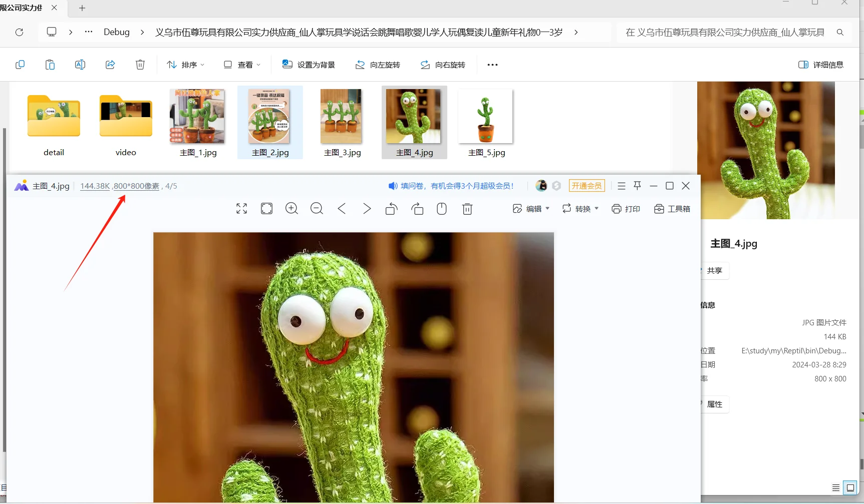Image resolution: width=864 pixels, height=504 pixels.
Task: Pin the image viewer window on top
Action: point(637,186)
